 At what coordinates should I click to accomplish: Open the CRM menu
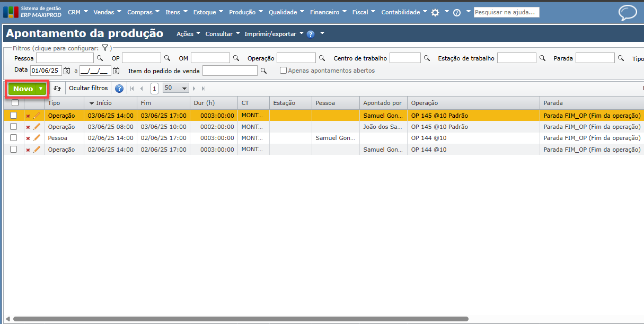(78, 12)
